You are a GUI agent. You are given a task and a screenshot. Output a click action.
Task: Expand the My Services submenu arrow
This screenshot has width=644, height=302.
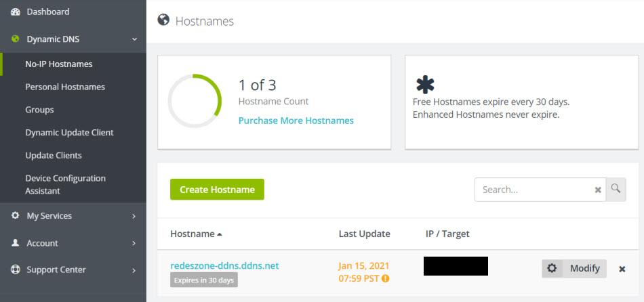134,217
